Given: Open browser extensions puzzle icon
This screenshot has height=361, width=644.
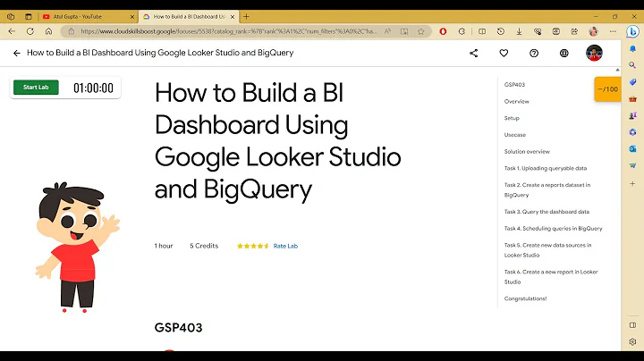Looking at the screenshot, I should click(462, 31).
